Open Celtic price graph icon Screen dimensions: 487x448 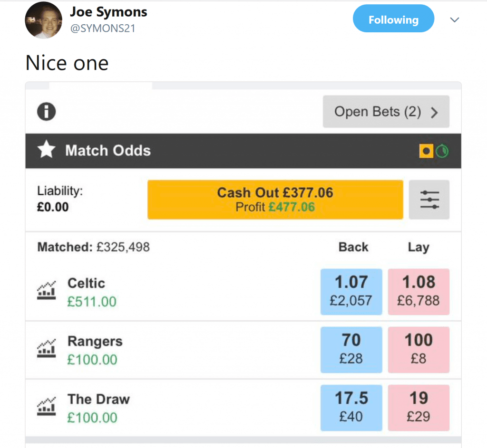point(46,290)
